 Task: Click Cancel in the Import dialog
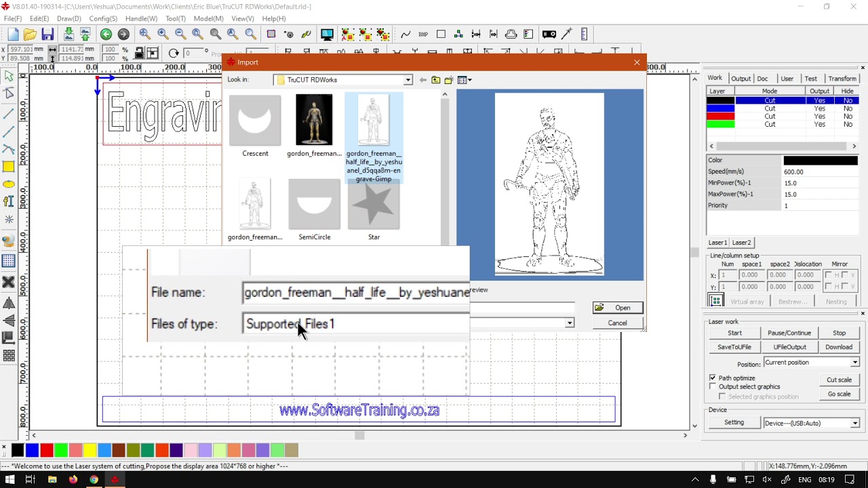617,323
